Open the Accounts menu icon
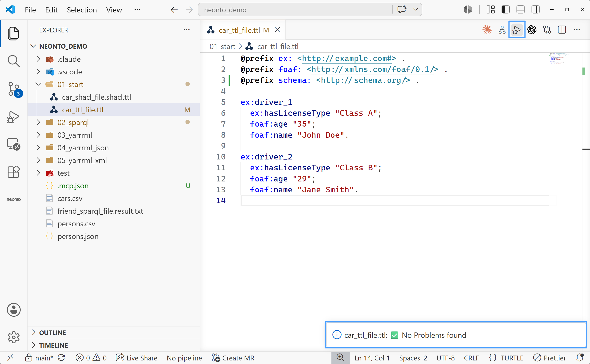 14,310
